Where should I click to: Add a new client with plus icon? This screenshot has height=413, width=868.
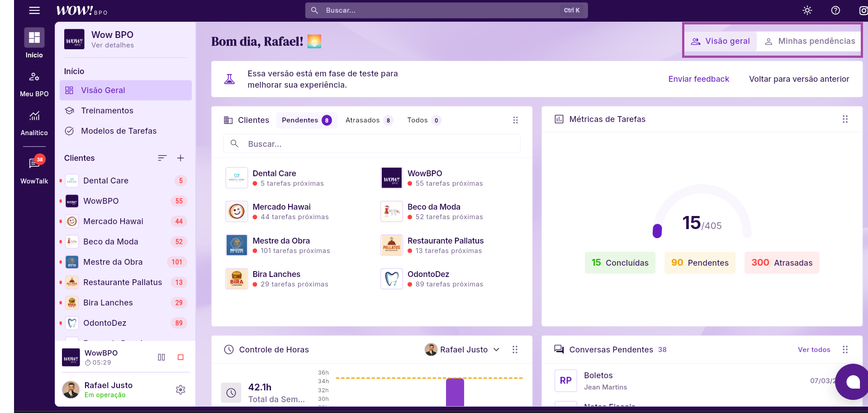(180, 158)
